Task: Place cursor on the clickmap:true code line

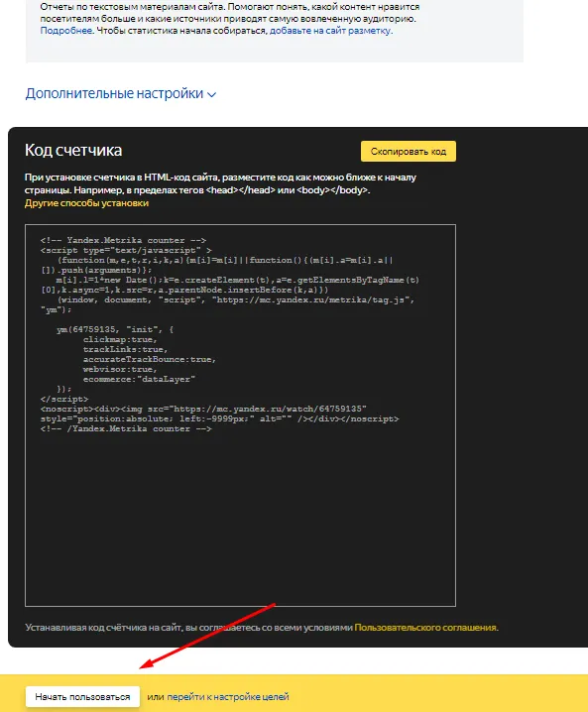Action: (120, 339)
